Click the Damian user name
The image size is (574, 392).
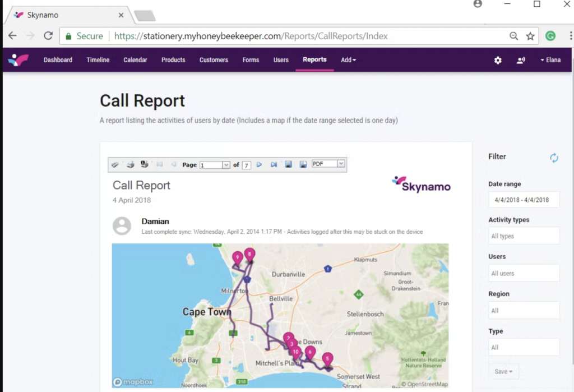(x=155, y=222)
